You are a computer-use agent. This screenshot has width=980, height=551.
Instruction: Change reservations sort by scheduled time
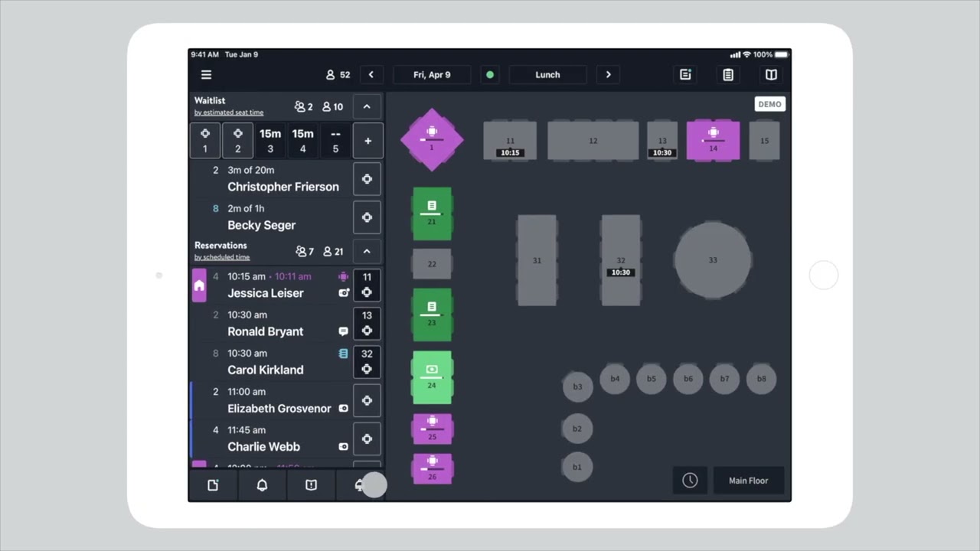pyautogui.click(x=222, y=257)
